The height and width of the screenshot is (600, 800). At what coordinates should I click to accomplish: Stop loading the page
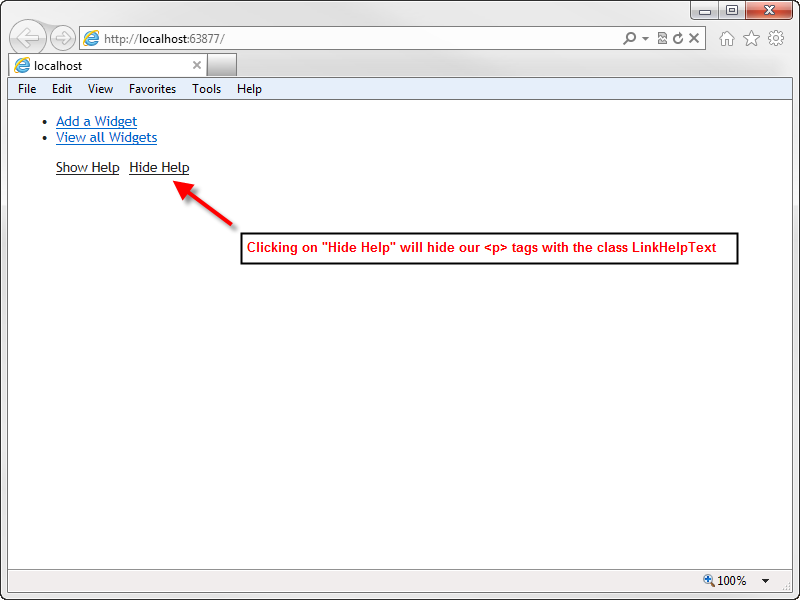[x=694, y=38]
